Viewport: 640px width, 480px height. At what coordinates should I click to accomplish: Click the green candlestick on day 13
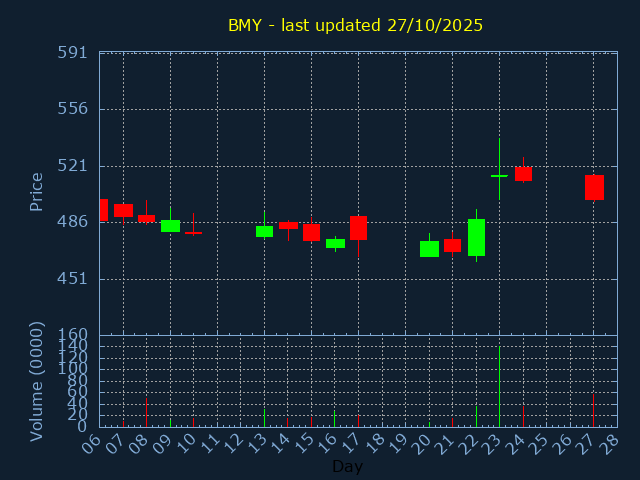pyautogui.click(x=264, y=231)
